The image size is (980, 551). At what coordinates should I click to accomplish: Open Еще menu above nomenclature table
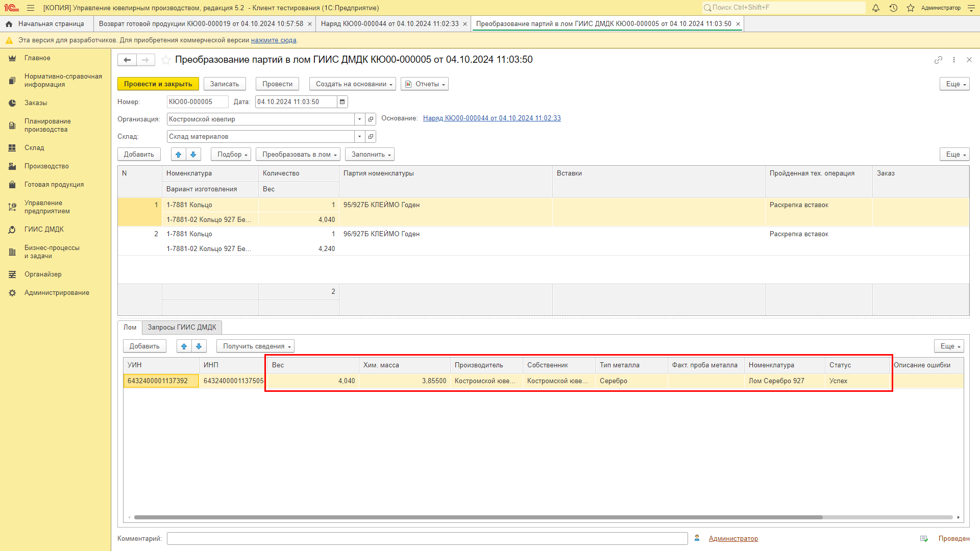954,155
